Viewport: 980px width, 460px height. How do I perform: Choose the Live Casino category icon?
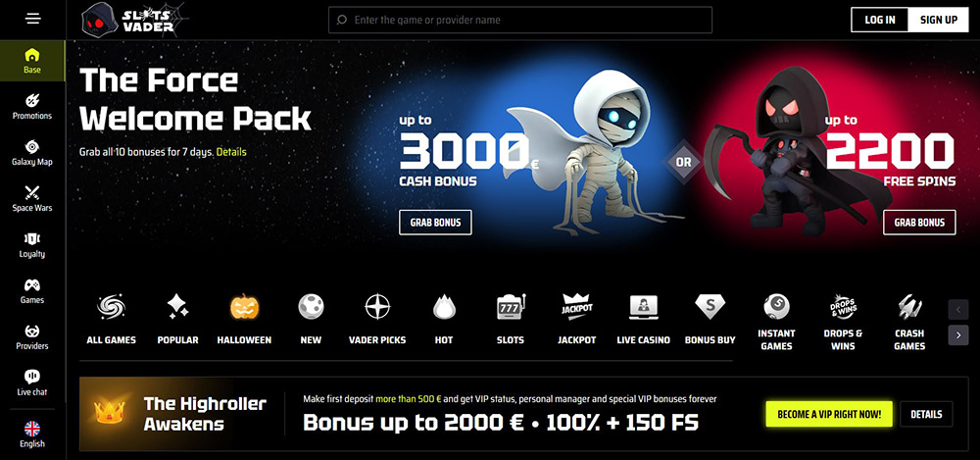643,307
